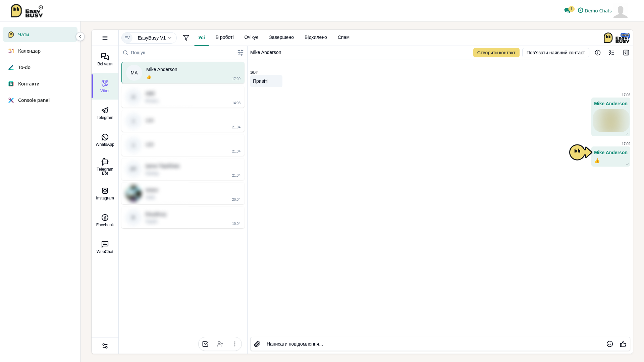
Task: Open To-do in the left menu
Action: coord(40,67)
